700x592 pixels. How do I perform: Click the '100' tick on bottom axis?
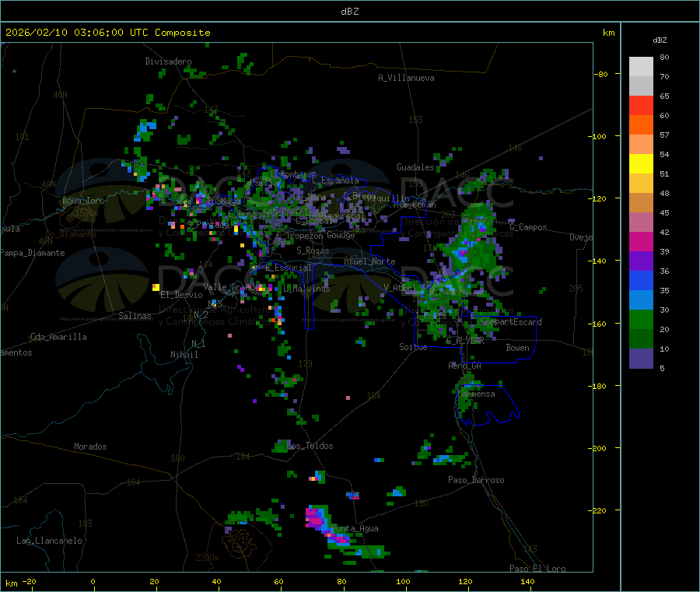click(403, 582)
